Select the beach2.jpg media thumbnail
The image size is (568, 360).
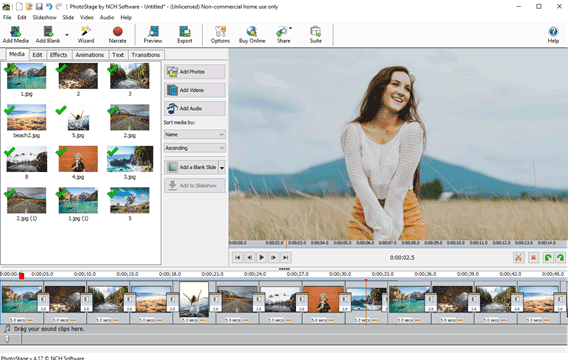click(26, 117)
